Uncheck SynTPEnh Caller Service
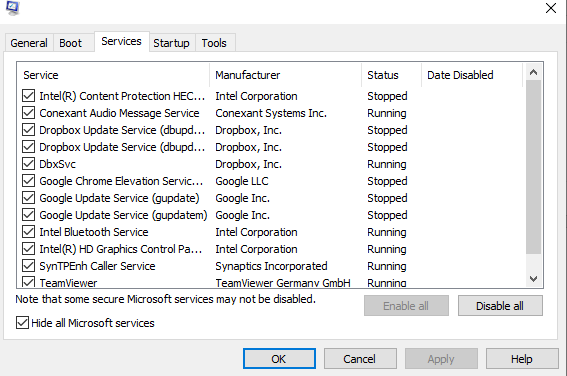Viewport: 567px width, 376px height. (x=28, y=266)
